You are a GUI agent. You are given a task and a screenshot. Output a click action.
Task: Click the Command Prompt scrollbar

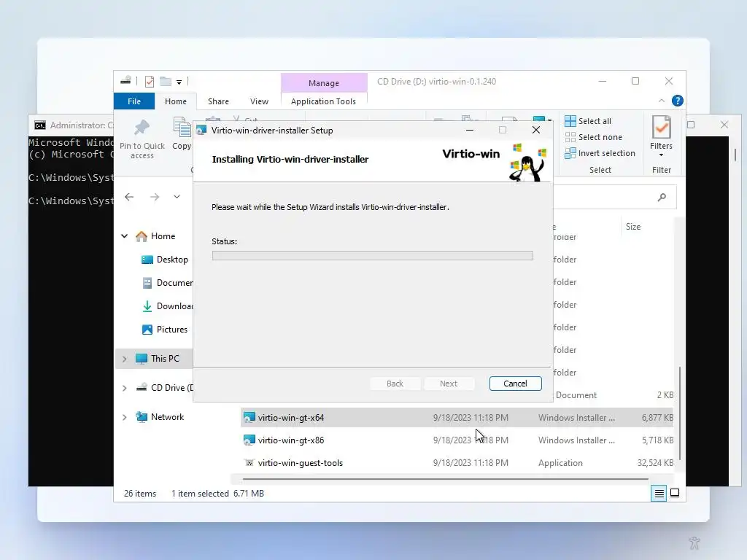(735, 155)
